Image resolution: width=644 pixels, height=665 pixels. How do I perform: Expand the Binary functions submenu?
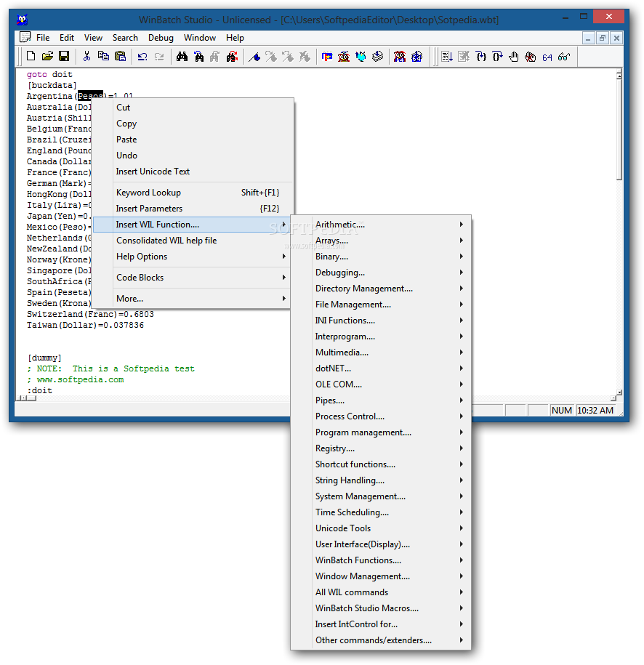coord(381,257)
